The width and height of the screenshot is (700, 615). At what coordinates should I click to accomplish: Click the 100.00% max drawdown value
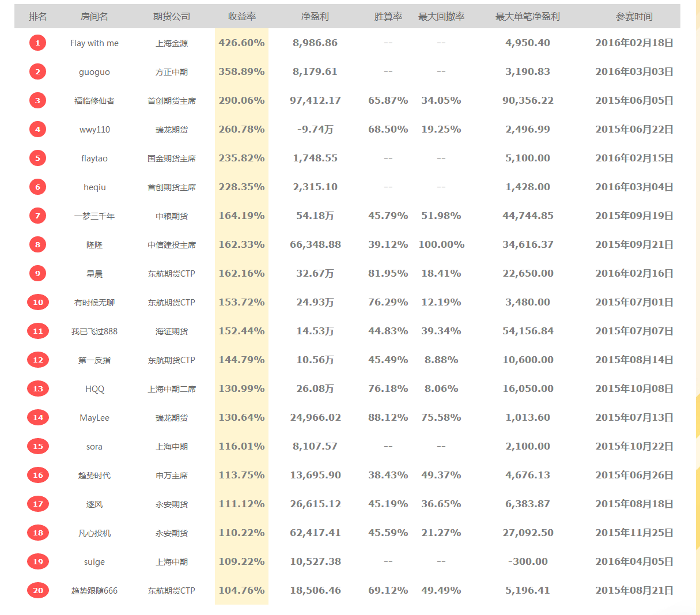click(441, 244)
